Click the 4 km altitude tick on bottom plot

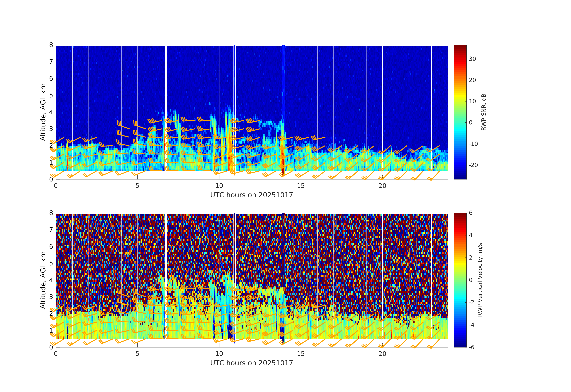point(51,280)
